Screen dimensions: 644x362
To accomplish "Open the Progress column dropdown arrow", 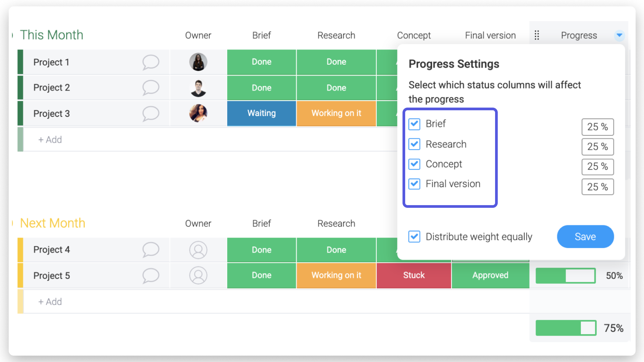I will [x=620, y=35].
